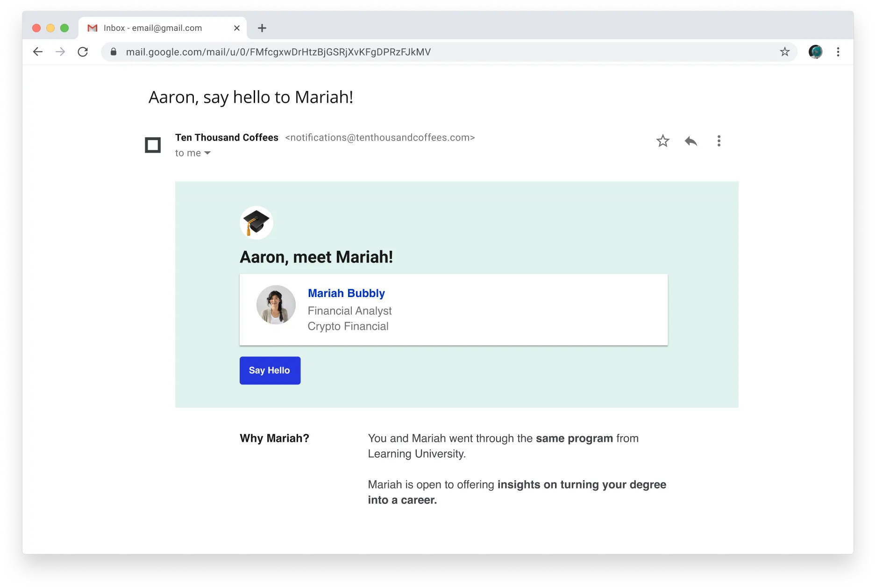Click the Gmail favicon in the tab
This screenshot has height=588, width=876.
(93, 28)
